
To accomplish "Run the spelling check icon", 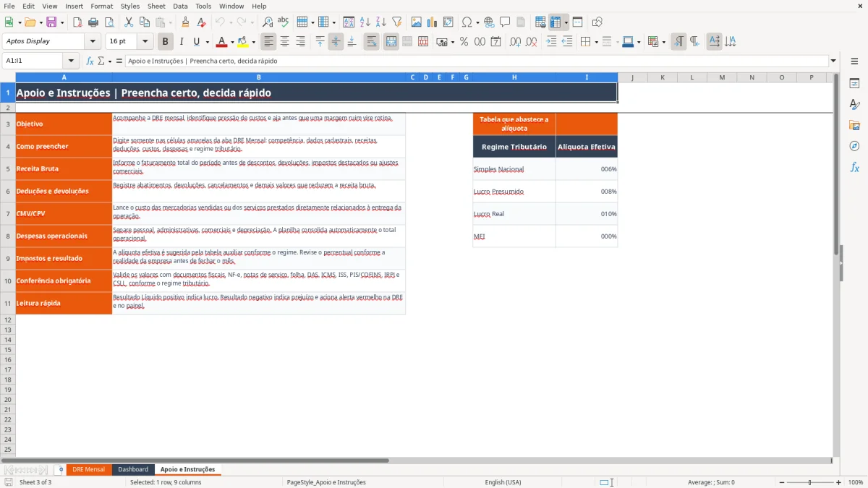I will (x=284, y=22).
